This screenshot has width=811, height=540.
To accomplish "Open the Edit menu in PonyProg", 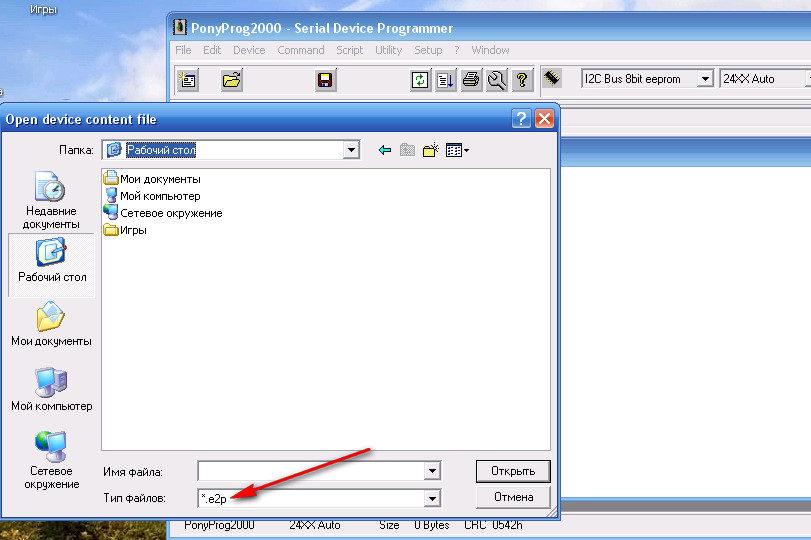I will click(212, 50).
